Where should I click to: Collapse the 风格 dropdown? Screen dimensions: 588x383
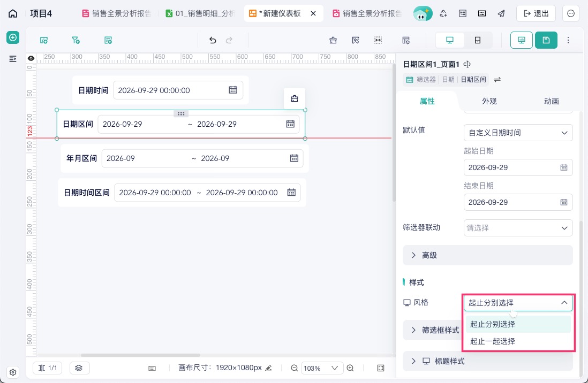click(518, 302)
